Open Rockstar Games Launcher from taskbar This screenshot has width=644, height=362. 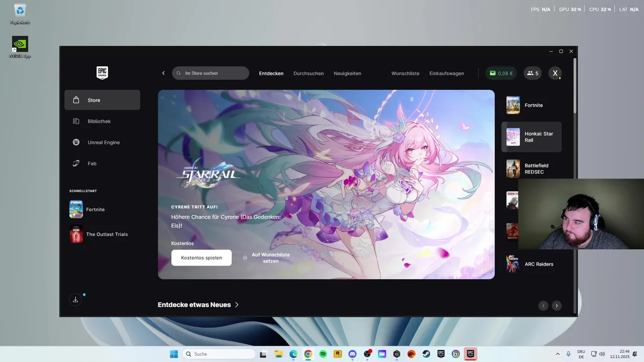point(338,354)
